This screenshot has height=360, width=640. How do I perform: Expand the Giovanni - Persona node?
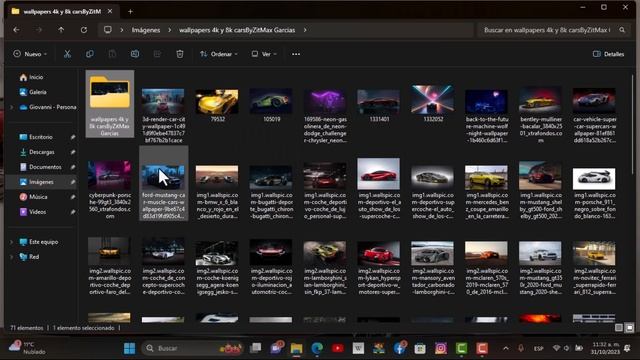point(11,107)
